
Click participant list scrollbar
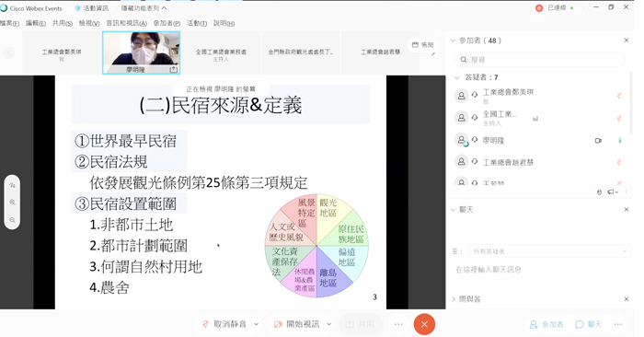coord(632,103)
